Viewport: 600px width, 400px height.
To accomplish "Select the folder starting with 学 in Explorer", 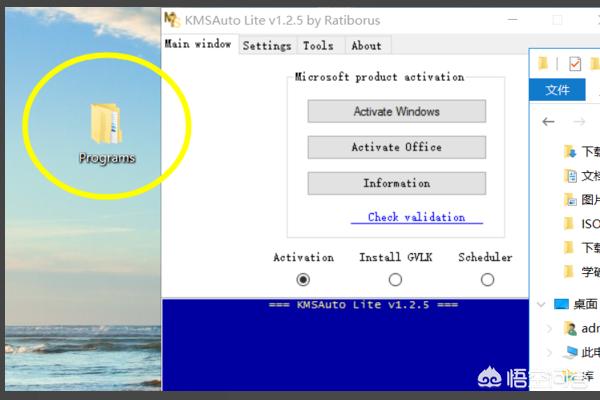I will (x=582, y=272).
